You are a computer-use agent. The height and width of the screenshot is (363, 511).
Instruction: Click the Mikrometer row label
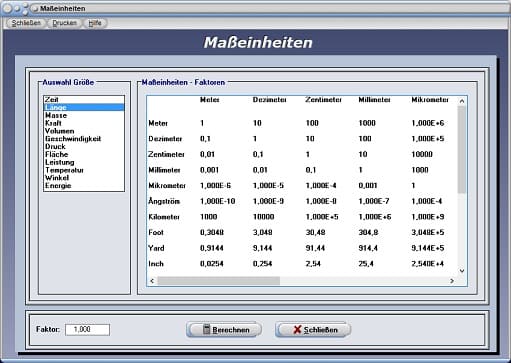pos(167,186)
